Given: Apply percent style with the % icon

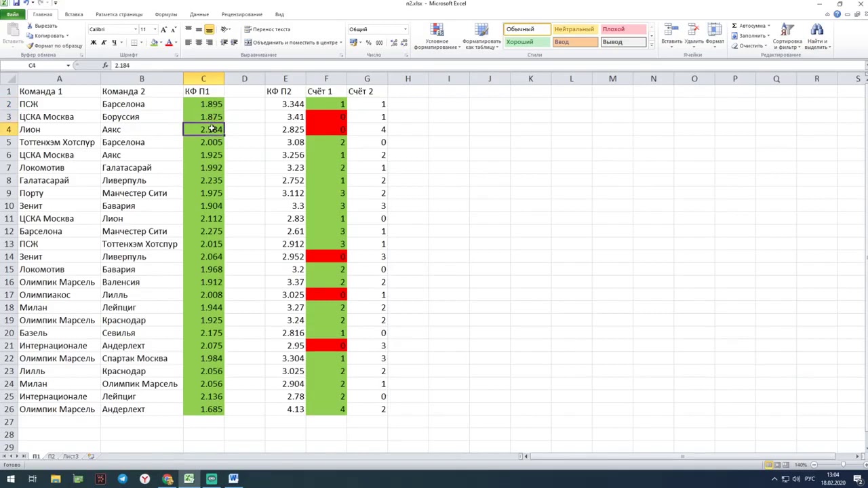Looking at the screenshot, I should (x=368, y=43).
